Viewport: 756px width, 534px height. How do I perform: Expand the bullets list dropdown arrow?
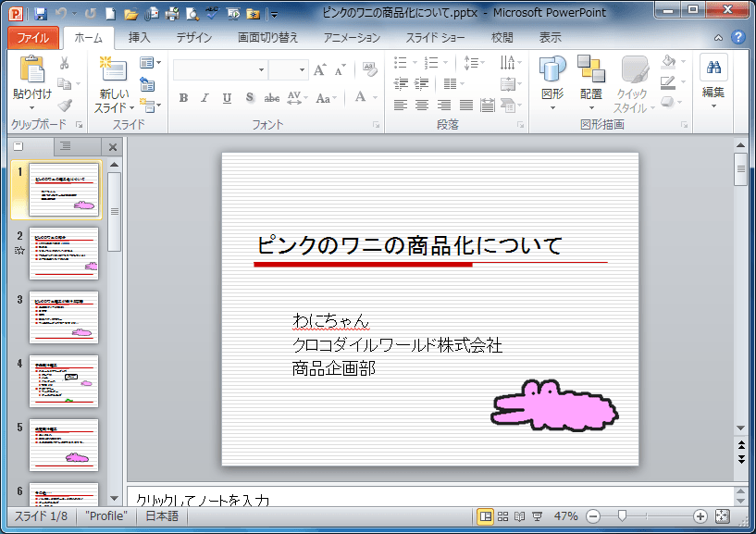tap(415, 63)
